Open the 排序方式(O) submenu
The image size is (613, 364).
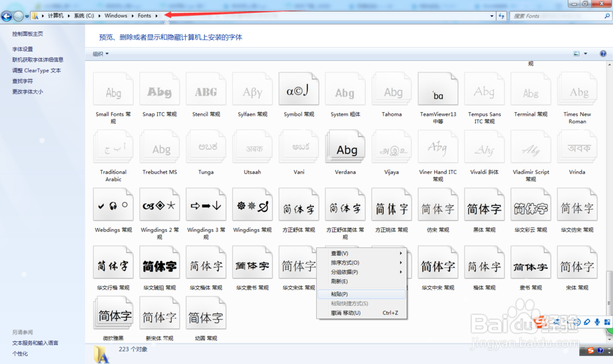click(x=362, y=263)
